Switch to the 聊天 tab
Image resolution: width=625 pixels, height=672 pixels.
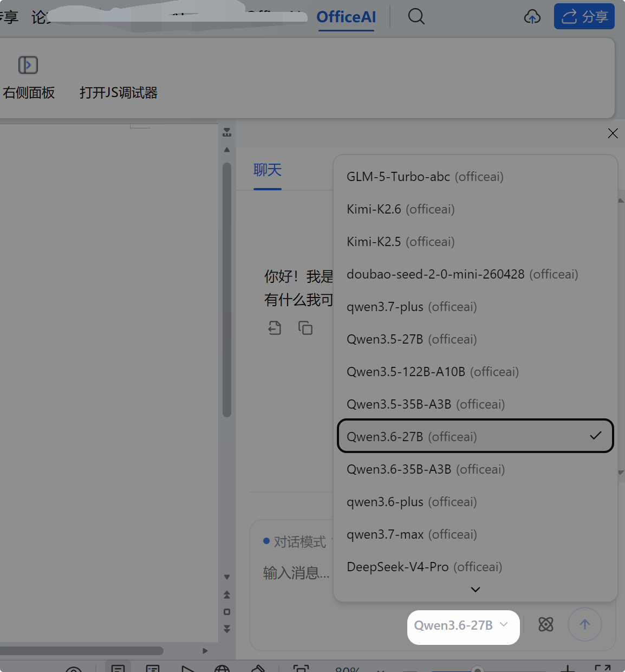point(268,170)
